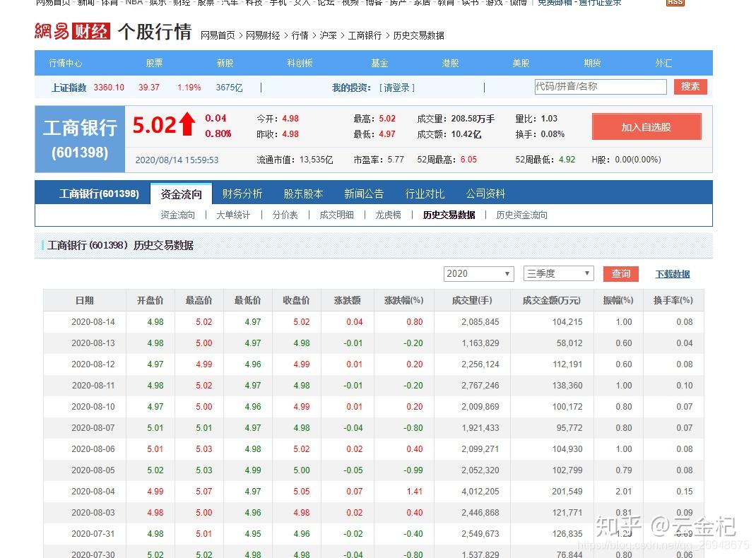Open the 资金流向 sub-tab
The image size is (756, 558).
coord(177,215)
